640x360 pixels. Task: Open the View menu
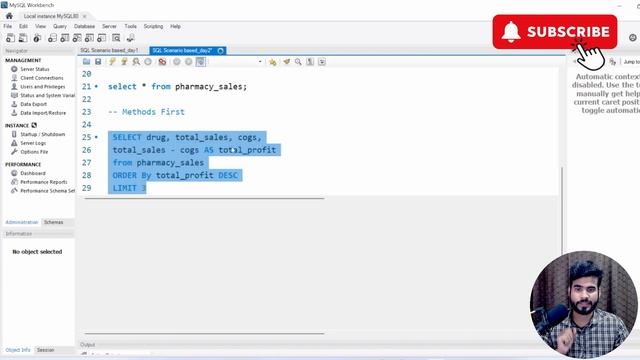40,26
